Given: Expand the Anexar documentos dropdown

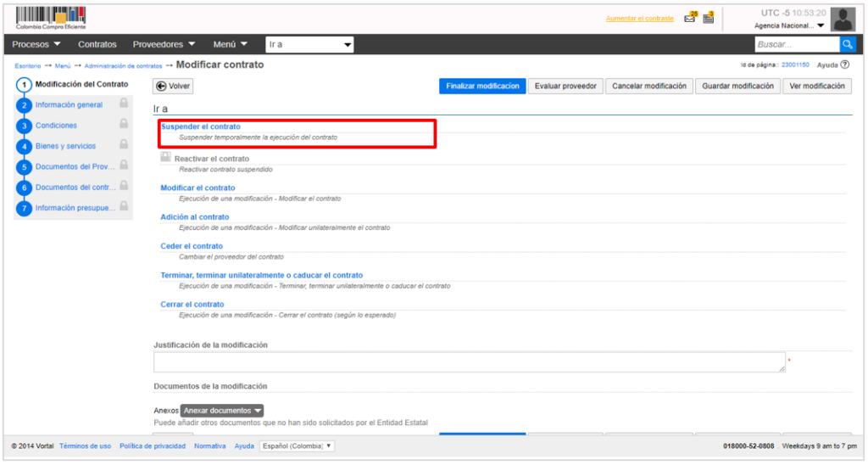Looking at the screenshot, I should coord(223,411).
